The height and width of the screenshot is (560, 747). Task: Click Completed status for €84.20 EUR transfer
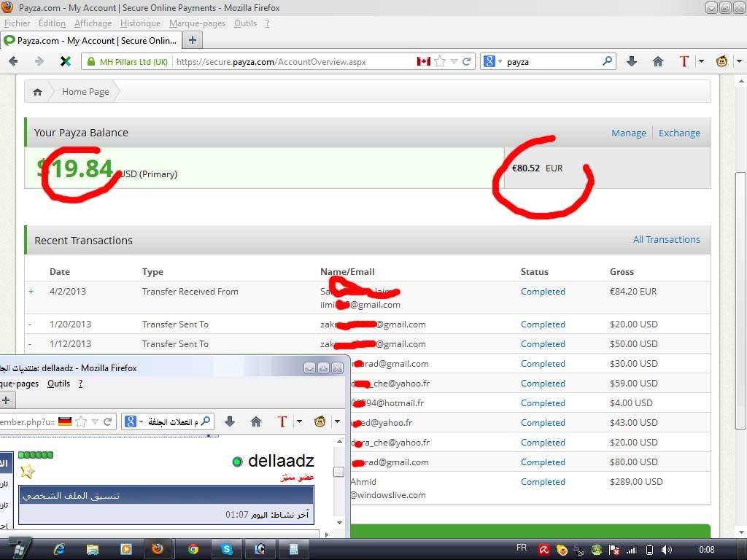click(543, 292)
